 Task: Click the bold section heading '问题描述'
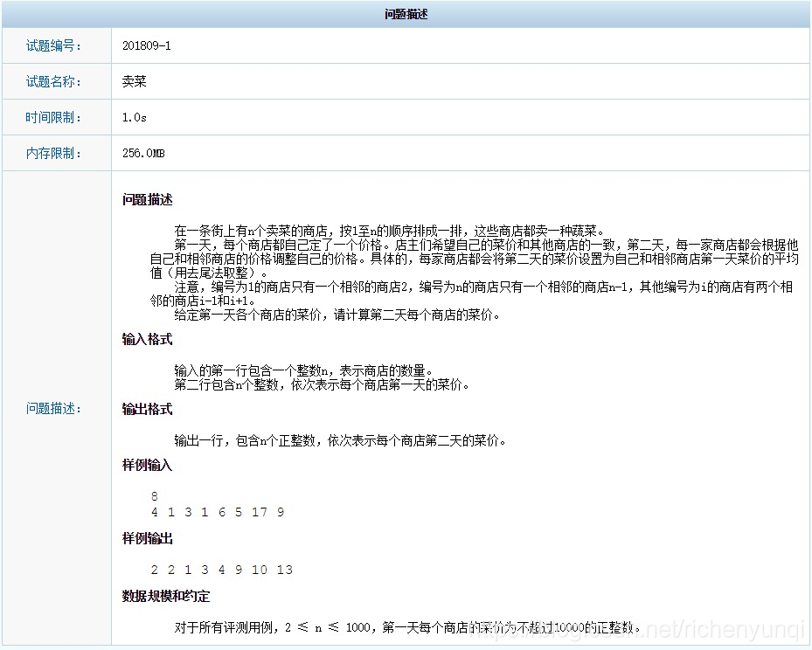[148, 200]
